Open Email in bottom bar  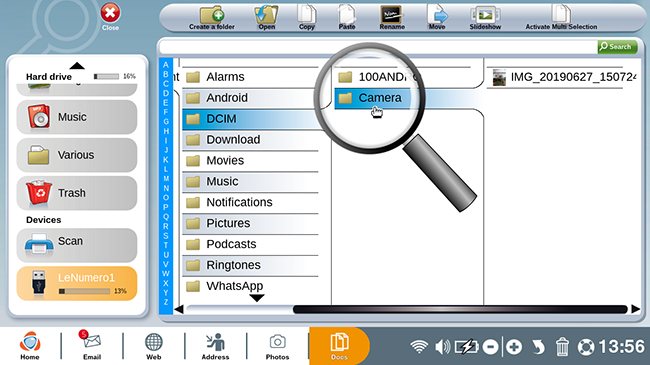(92, 346)
